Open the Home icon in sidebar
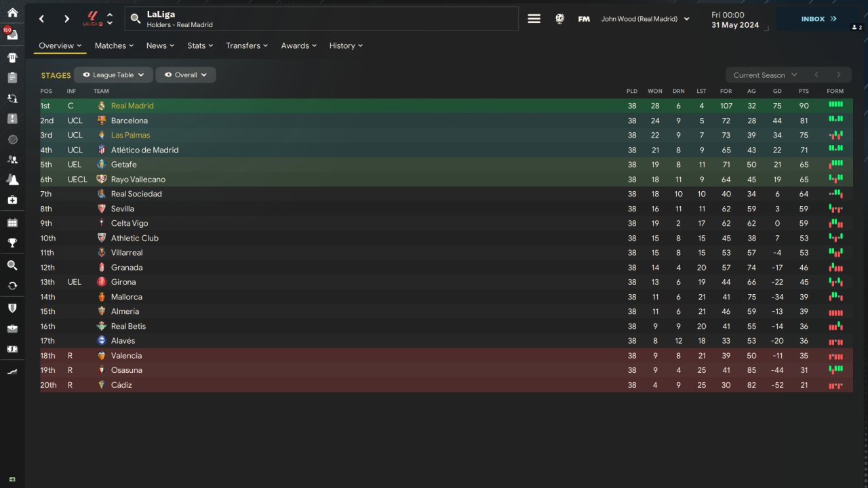This screenshot has height=488, width=868. click(x=12, y=12)
